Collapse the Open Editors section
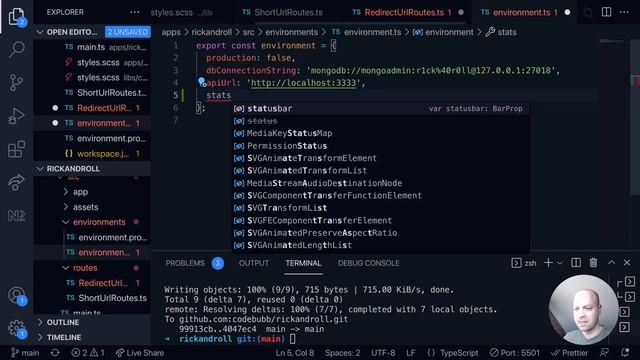 click(x=40, y=32)
